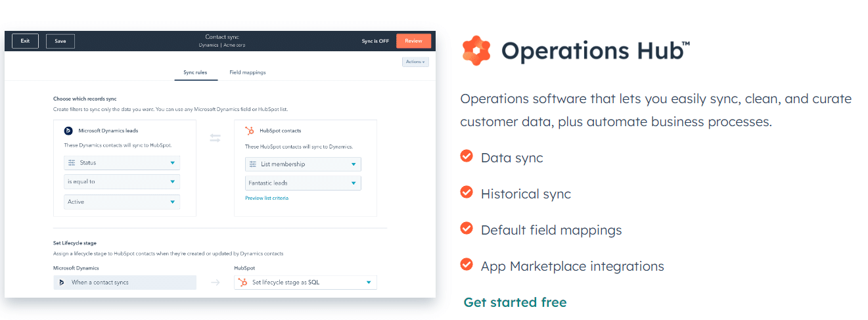Click the Operations Hub logo icon

[x=476, y=50]
